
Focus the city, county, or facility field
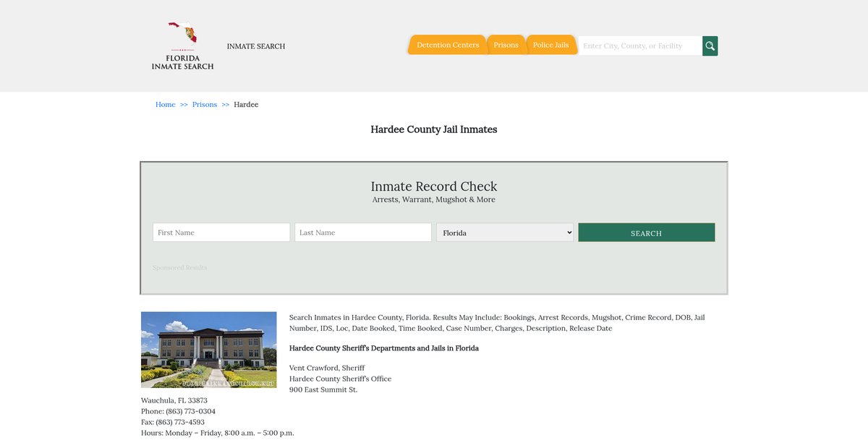point(640,46)
